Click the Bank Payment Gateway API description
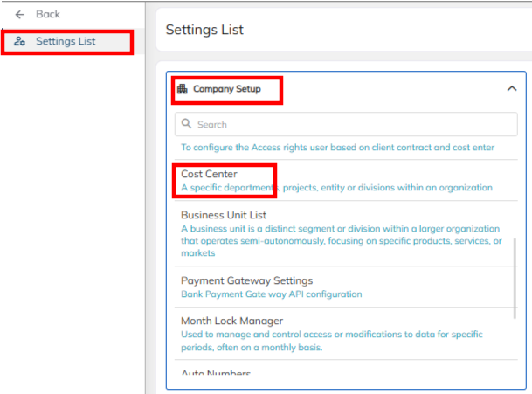Viewport: 532px width, 394px height. pyautogui.click(x=271, y=294)
